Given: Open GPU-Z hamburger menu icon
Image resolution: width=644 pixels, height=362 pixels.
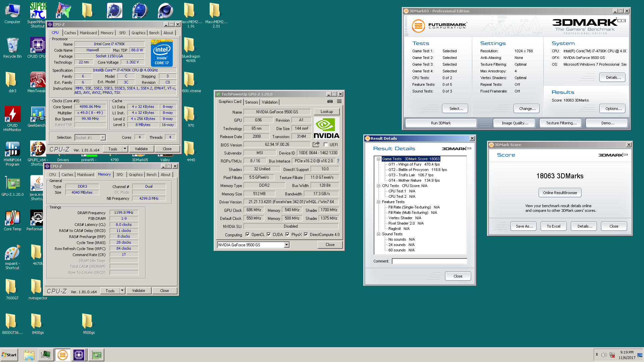Looking at the screenshot, I should click(x=339, y=101).
